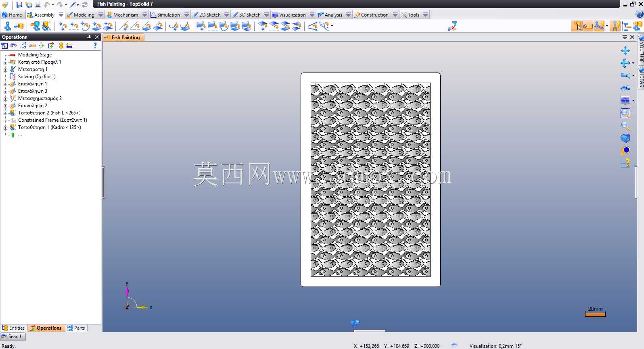Open the IDEAS side panel tab
Image resolution: width=644 pixels, height=349 pixels.
point(641,77)
